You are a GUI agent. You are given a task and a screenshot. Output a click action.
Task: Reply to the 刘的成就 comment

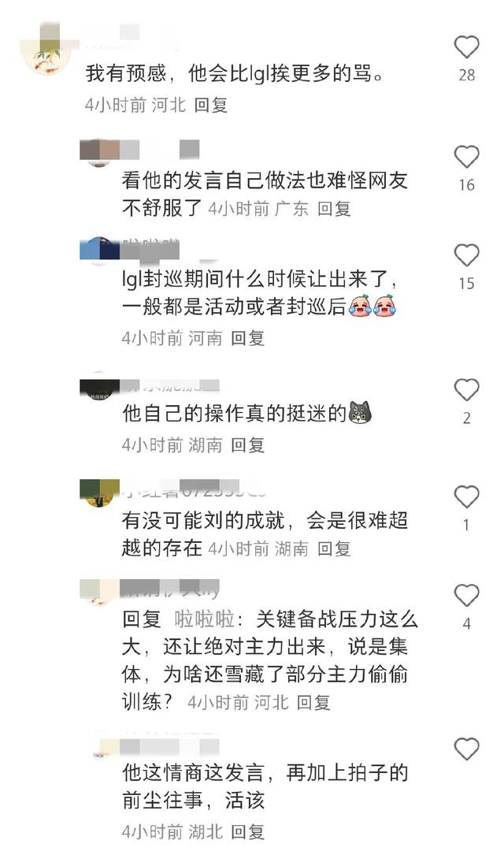[334, 548]
